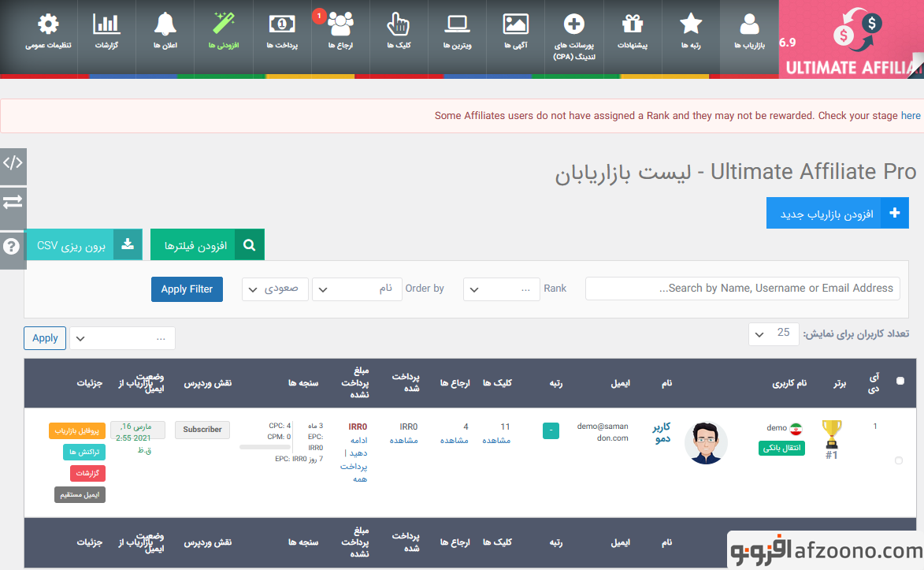Click the teal transactions button (تراکنش ها)
924x570 pixels.
[x=84, y=452]
